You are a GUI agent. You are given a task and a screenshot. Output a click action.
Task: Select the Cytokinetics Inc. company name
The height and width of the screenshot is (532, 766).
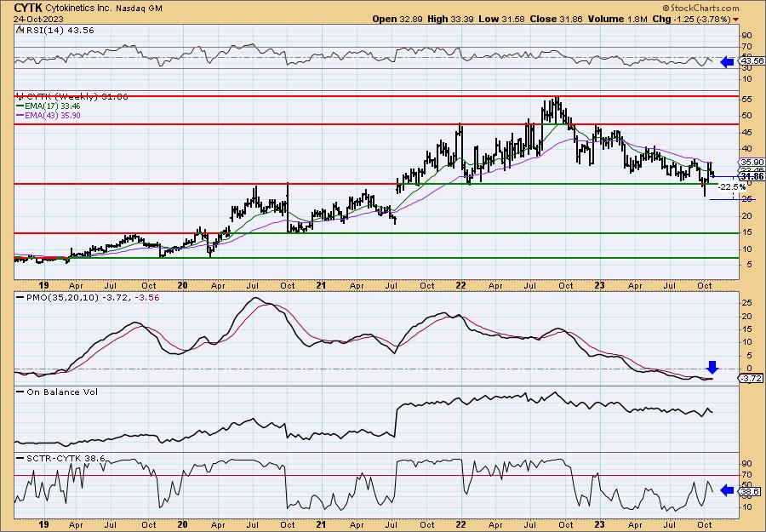(x=77, y=9)
